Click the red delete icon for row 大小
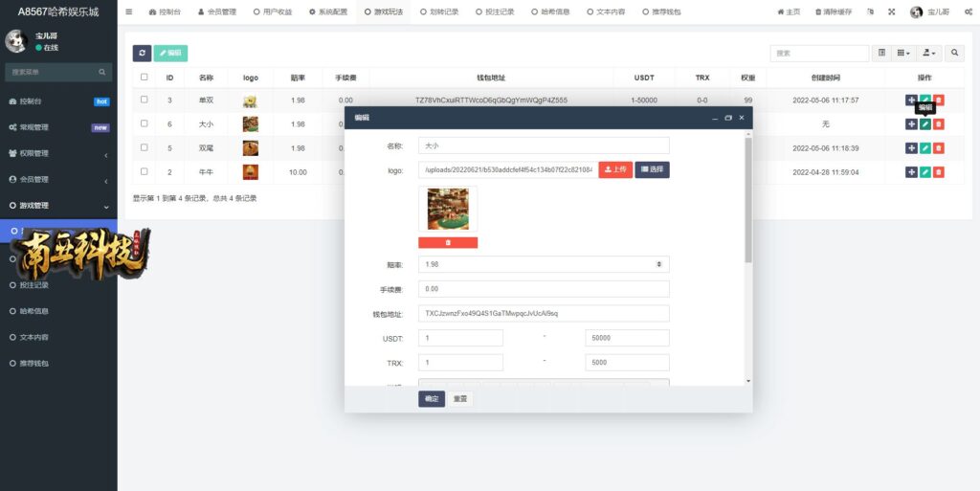This screenshot has width=980, height=491. [938, 123]
